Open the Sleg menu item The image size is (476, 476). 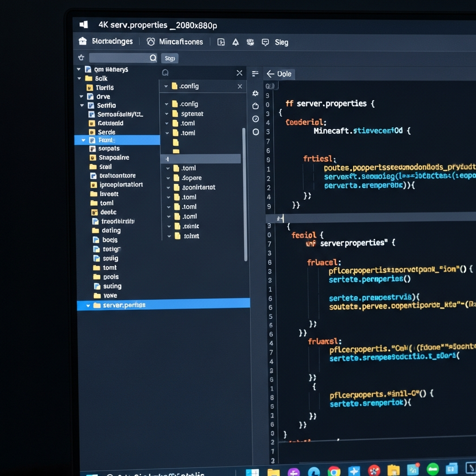(x=281, y=42)
